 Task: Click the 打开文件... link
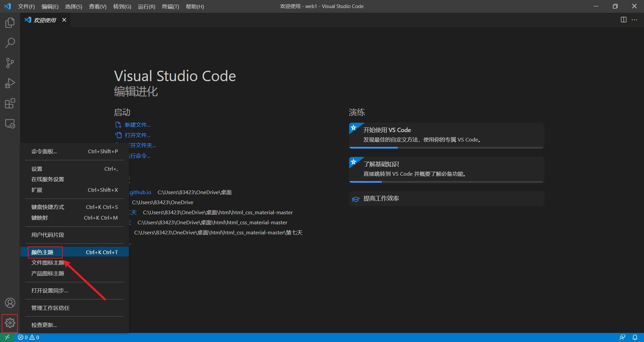[x=138, y=135]
